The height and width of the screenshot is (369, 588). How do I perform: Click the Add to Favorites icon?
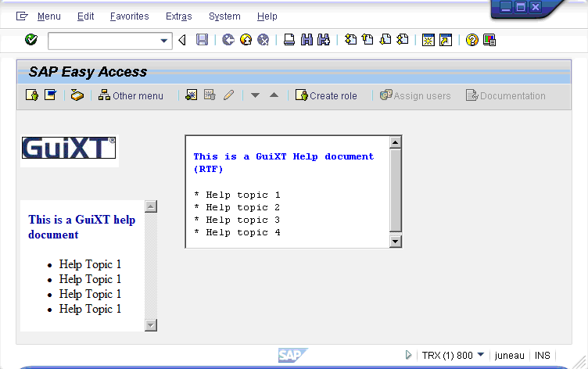point(192,95)
